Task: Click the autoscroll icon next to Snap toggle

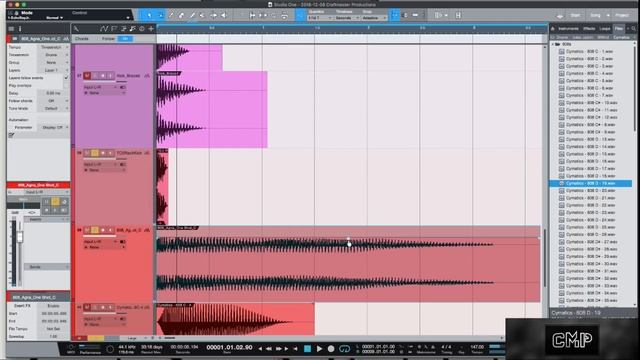Action: 405,16
